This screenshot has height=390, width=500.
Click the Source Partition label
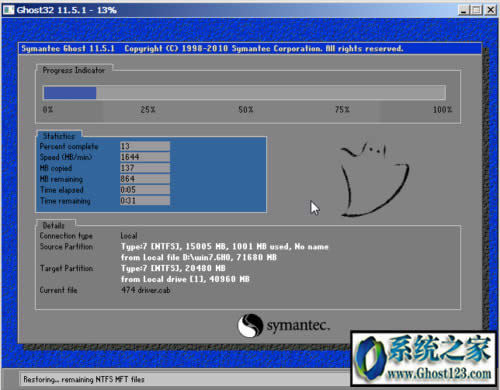click(x=66, y=247)
